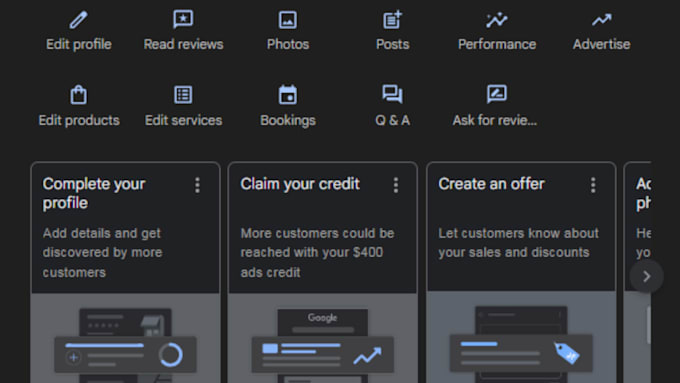The width and height of the screenshot is (680, 383).
Task: Click Create an offer price tag illustration
Action: [x=521, y=337]
